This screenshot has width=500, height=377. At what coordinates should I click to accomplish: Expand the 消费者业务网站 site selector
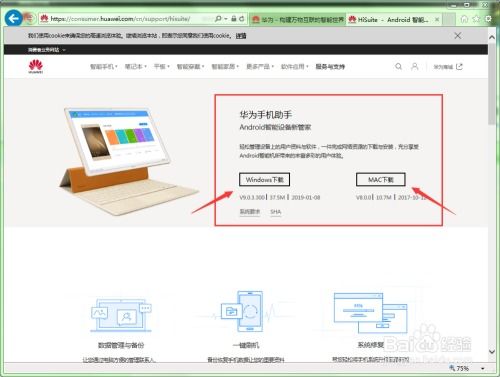[47, 50]
